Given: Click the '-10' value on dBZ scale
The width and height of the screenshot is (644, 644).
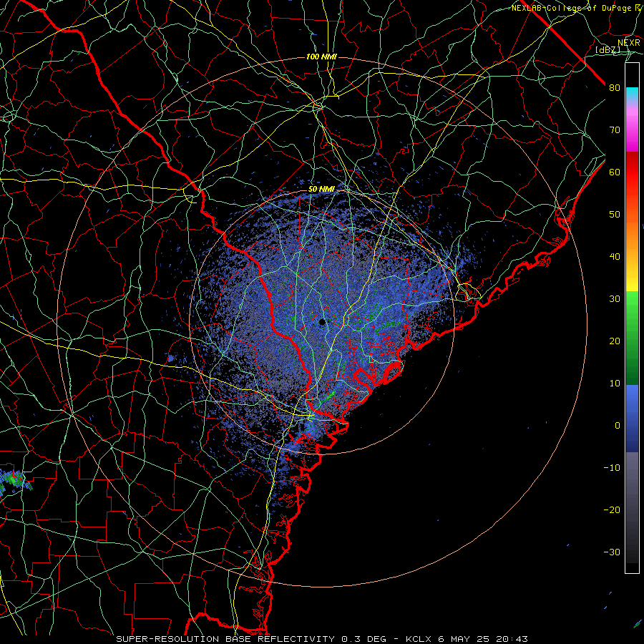Looking at the screenshot, I should click(612, 468).
